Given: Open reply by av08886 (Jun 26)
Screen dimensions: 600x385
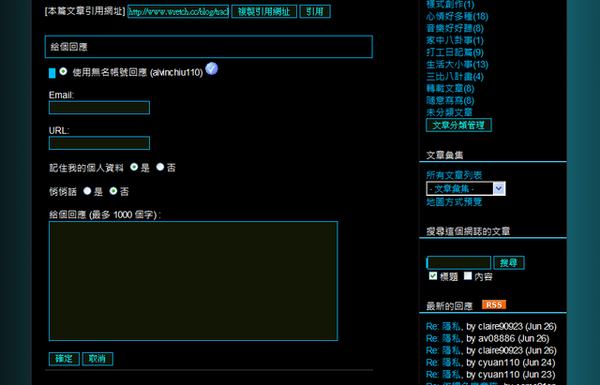Looking at the screenshot, I should [x=488, y=338].
